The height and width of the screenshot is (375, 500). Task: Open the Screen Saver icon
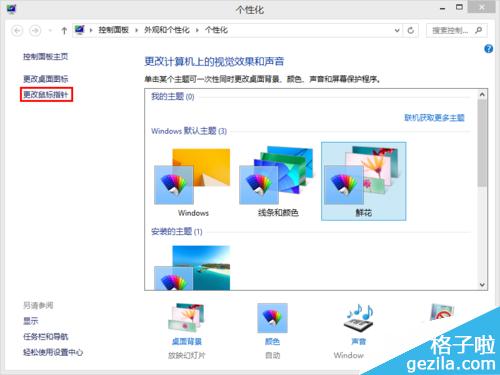tap(442, 312)
